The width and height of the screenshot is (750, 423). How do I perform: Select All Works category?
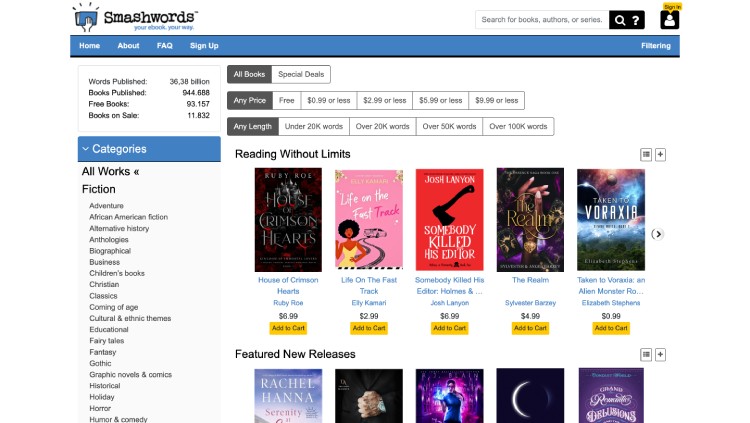110,171
